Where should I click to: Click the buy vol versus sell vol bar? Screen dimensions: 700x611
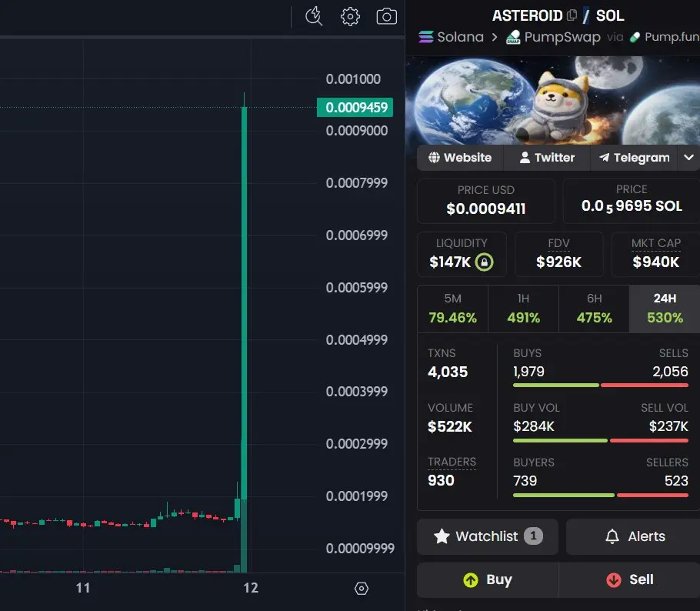coord(601,440)
